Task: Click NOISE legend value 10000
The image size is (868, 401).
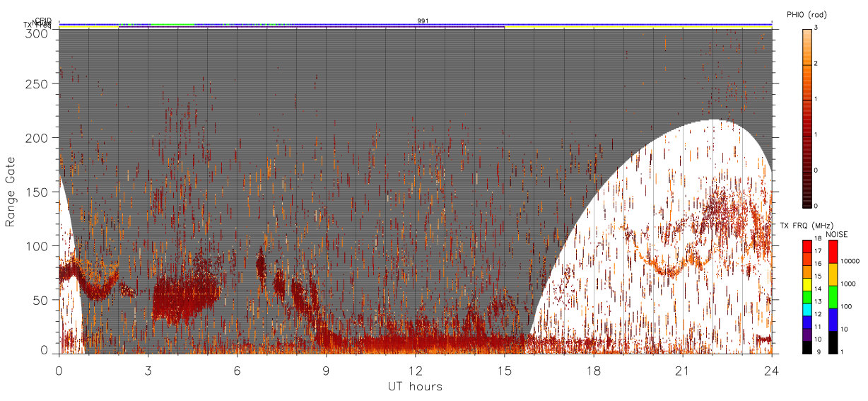Action: [850, 261]
